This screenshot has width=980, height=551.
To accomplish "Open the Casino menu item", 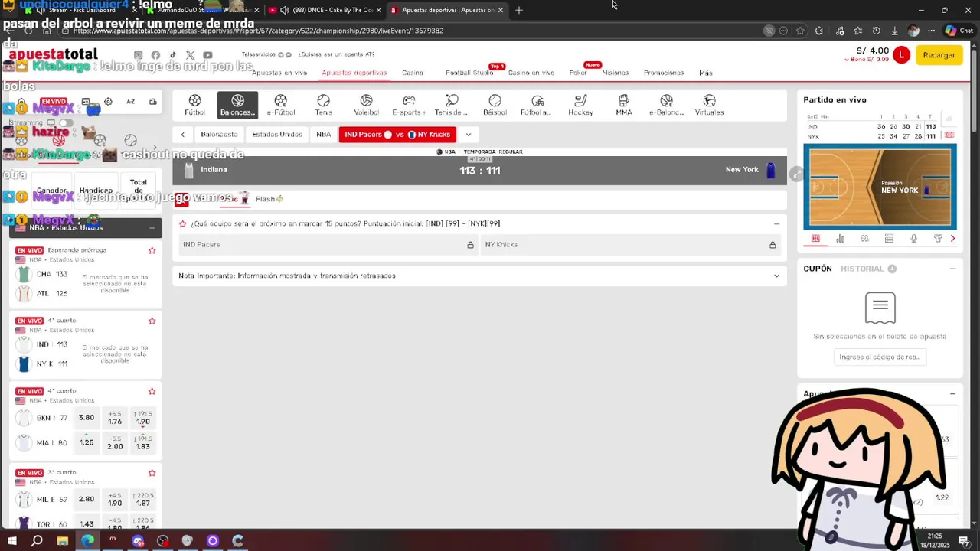I will pyautogui.click(x=413, y=73).
